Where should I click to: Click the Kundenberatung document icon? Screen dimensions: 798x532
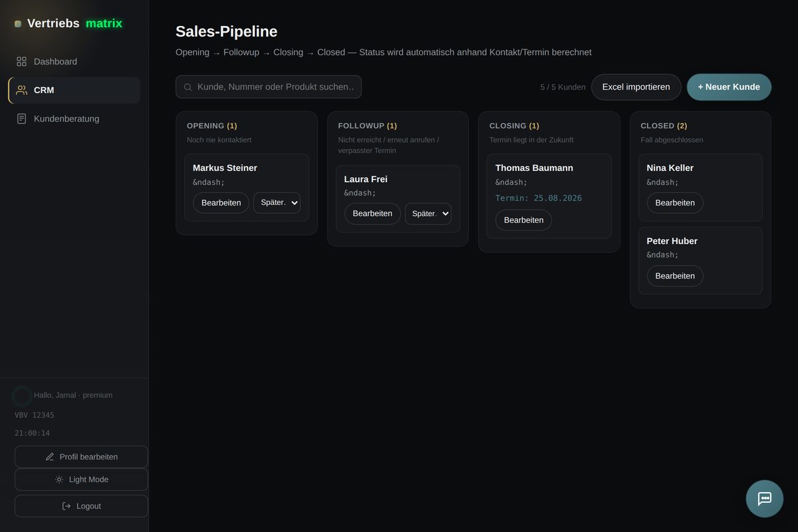click(x=21, y=118)
